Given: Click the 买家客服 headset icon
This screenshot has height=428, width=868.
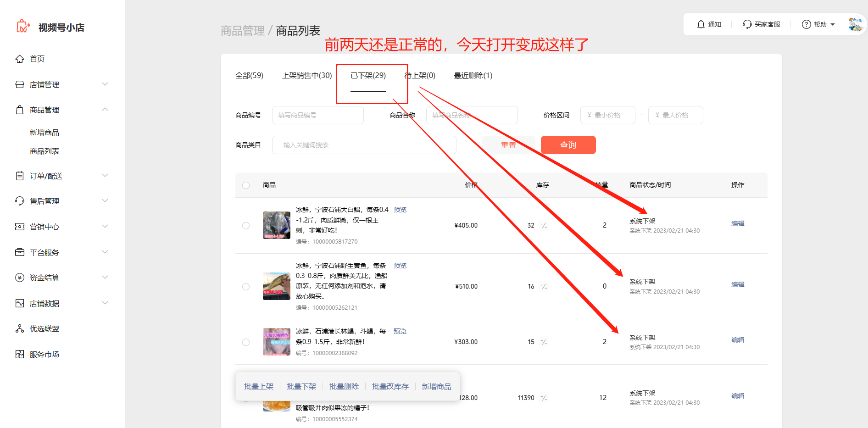Looking at the screenshot, I should (747, 24).
